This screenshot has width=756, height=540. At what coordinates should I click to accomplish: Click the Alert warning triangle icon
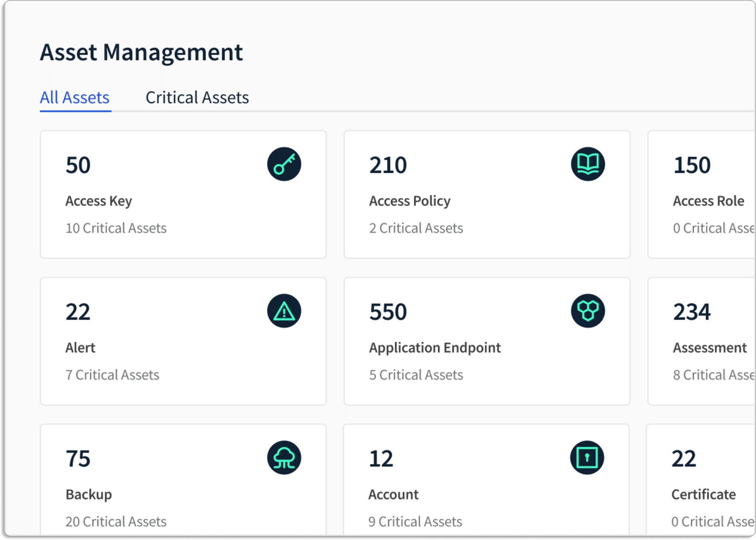pyautogui.click(x=284, y=311)
